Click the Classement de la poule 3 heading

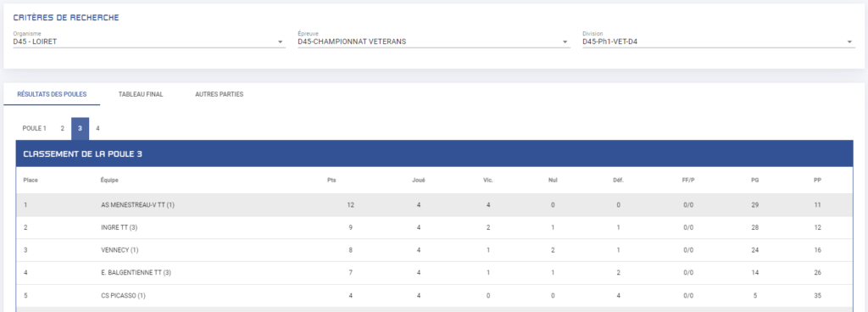[82, 153]
